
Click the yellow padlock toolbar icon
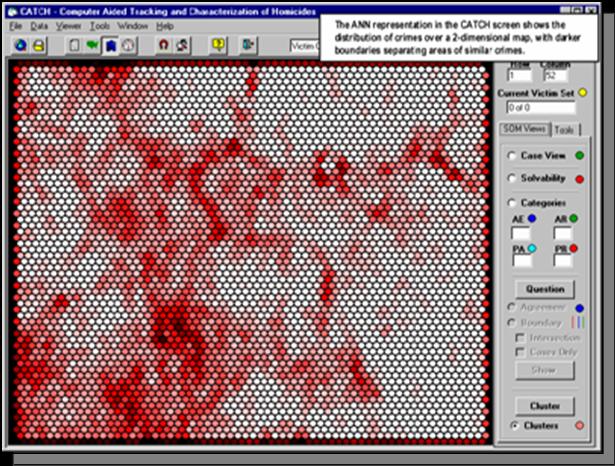pyautogui.click(x=38, y=45)
